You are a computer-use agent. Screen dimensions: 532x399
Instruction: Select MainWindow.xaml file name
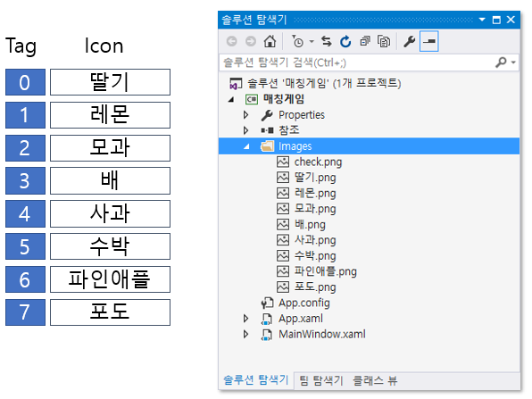pos(322,334)
